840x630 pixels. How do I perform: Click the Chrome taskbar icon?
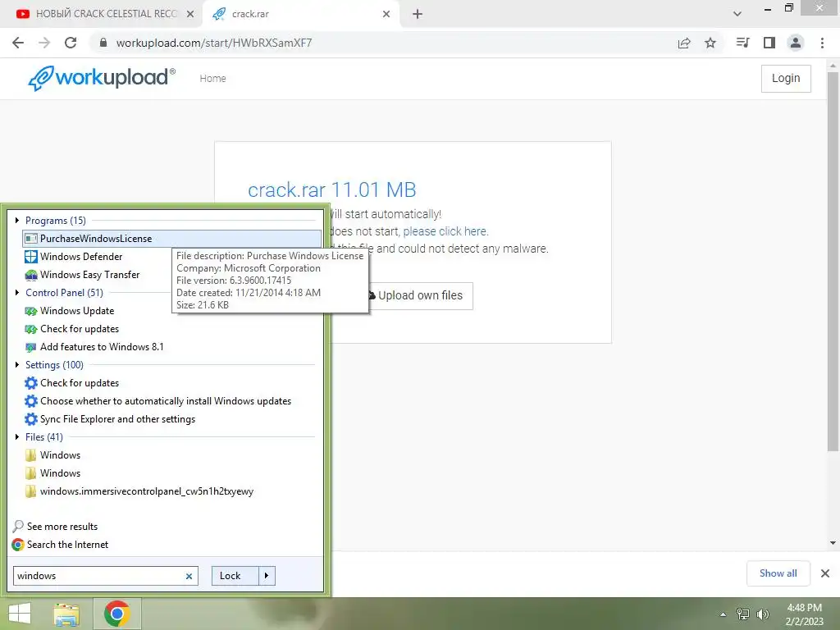[x=117, y=614]
